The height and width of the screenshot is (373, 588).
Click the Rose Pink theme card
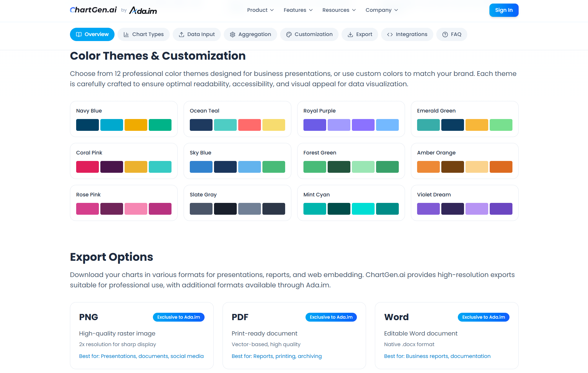click(x=123, y=203)
